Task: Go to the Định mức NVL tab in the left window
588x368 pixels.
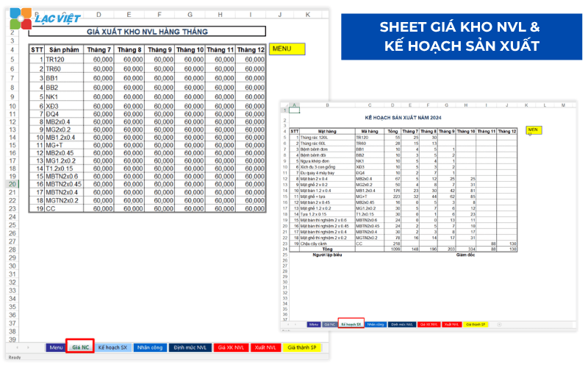Action: [190, 347]
